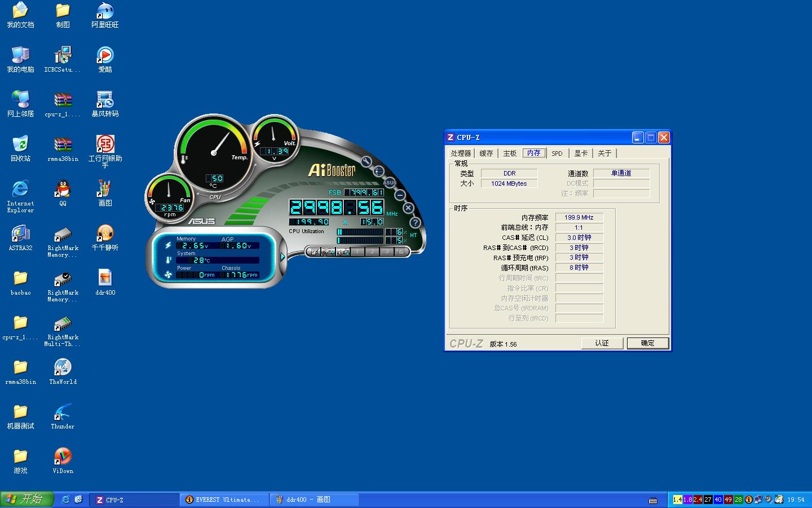The width and height of the screenshot is (812, 508).
Task: Click the tray temperature value 49
Action: pyautogui.click(x=728, y=500)
